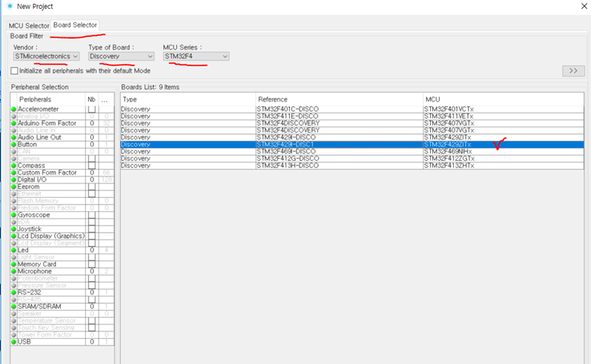This screenshot has height=364, width=591.
Task: Click the STM32F401VCTx MCU cell
Action: (x=503, y=109)
